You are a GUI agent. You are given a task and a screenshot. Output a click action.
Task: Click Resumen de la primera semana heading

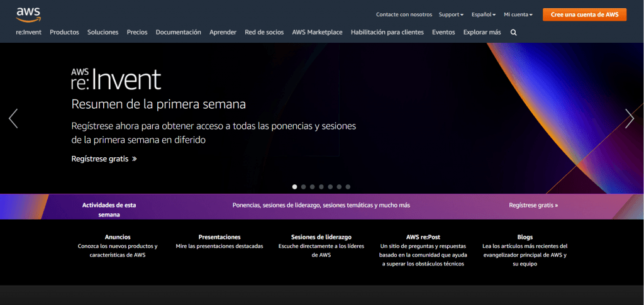pos(158,104)
